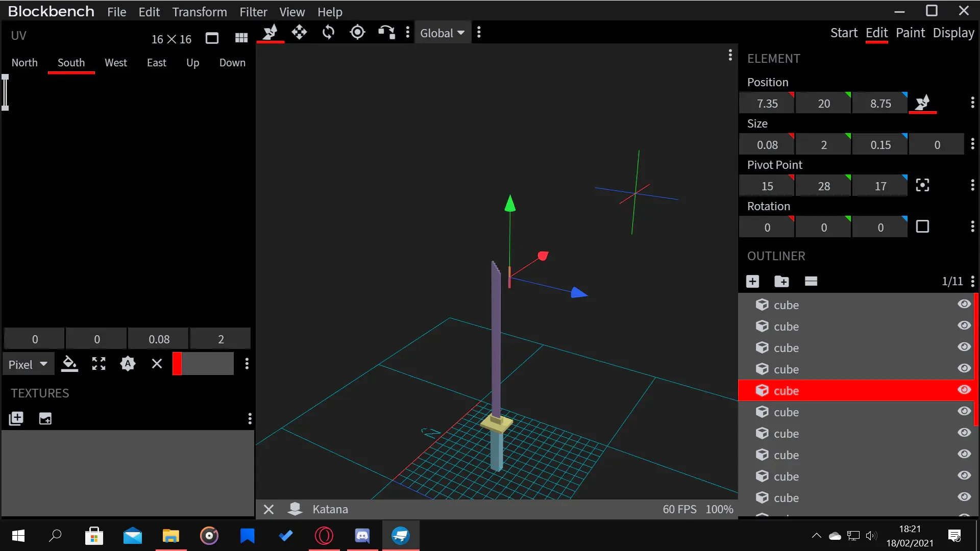This screenshot has width=980, height=551.
Task: Toggle visibility of the sixth cube row
Action: (x=964, y=411)
